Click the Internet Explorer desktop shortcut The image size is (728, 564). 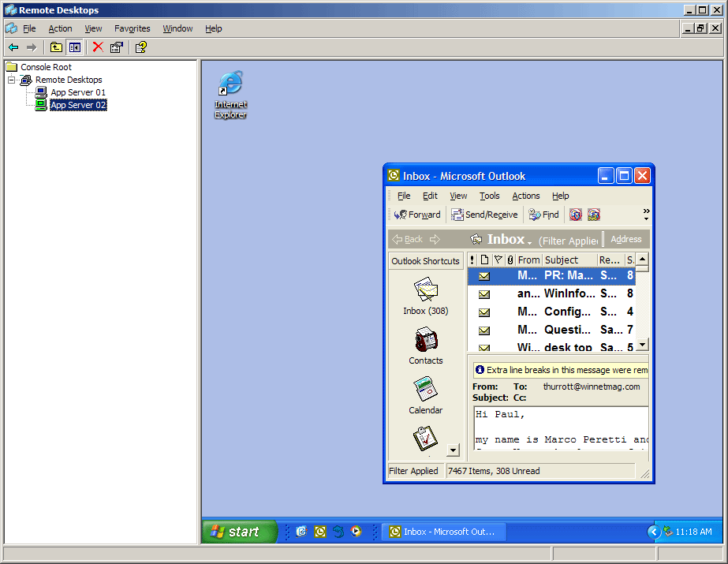pyautogui.click(x=230, y=95)
